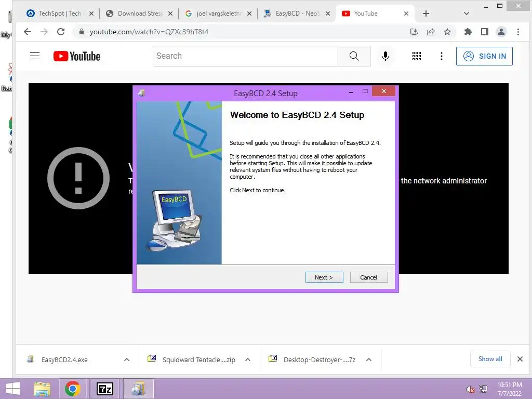Close the TechSpot tab
532x399 pixels.
click(x=91, y=14)
